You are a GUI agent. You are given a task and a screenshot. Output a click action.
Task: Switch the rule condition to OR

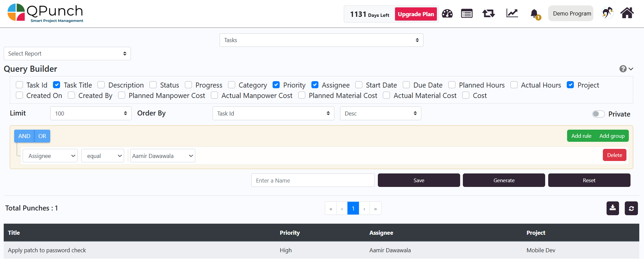click(42, 136)
